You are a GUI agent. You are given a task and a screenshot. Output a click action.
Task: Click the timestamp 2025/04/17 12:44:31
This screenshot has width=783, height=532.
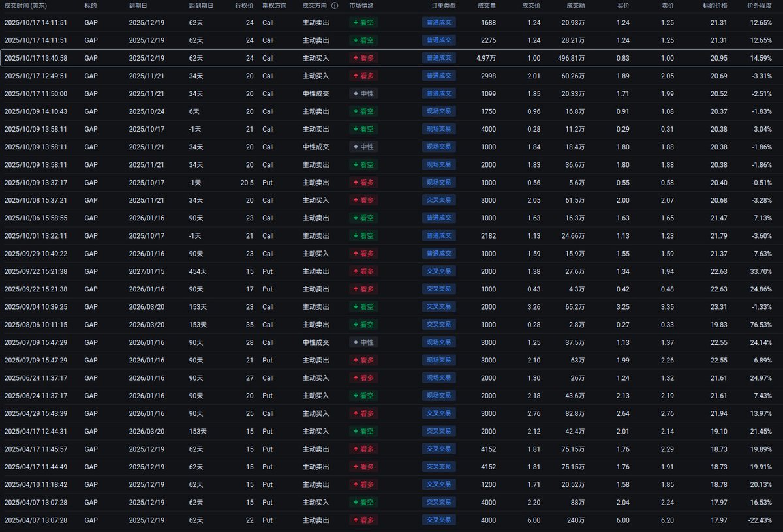pos(36,431)
